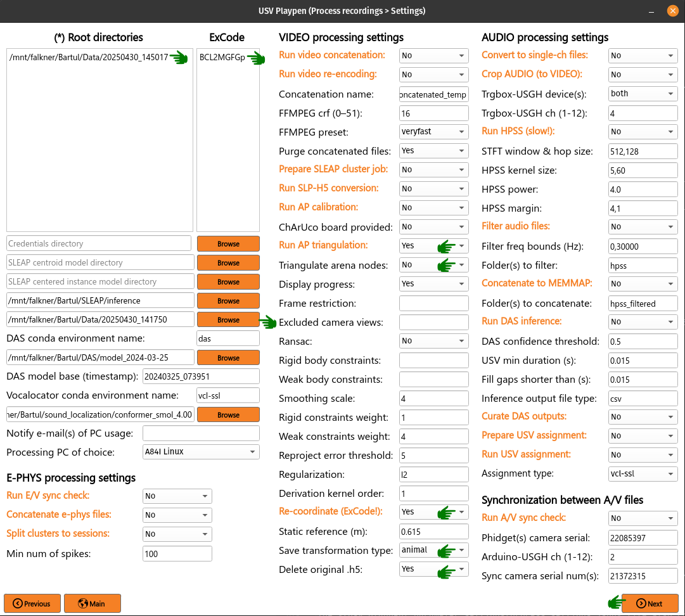Open Run SLP-H5 conversion dropdown
Viewport: 685px width, 616px height.
point(433,189)
